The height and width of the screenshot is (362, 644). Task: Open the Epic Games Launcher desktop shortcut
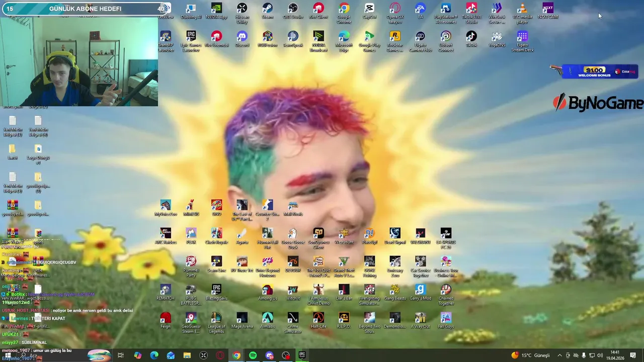(191, 42)
